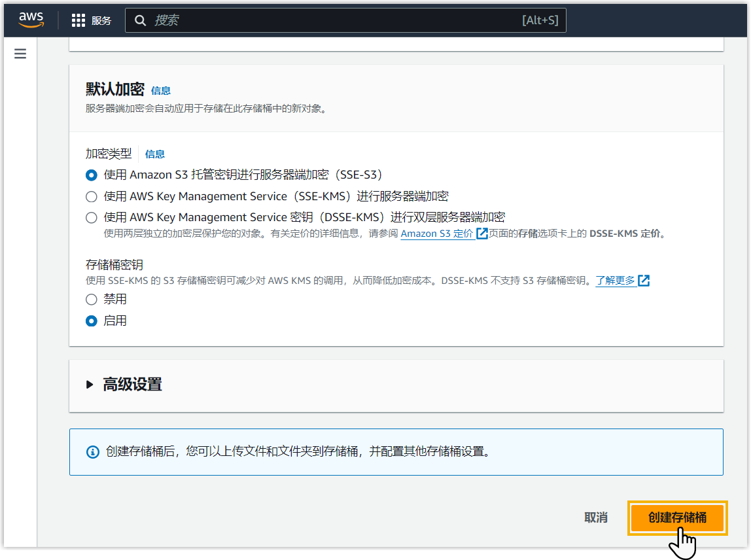Image resolution: width=751 pixels, height=560 pixels.
Task: Click 信息 link next to 默认加密
Action: (x=160, y=91)
